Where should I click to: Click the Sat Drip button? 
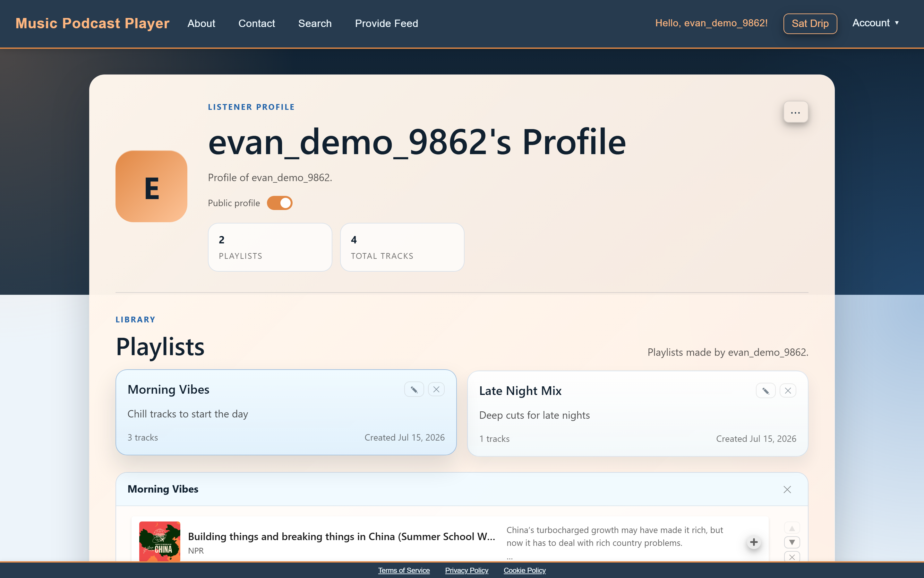coord(810,23)
